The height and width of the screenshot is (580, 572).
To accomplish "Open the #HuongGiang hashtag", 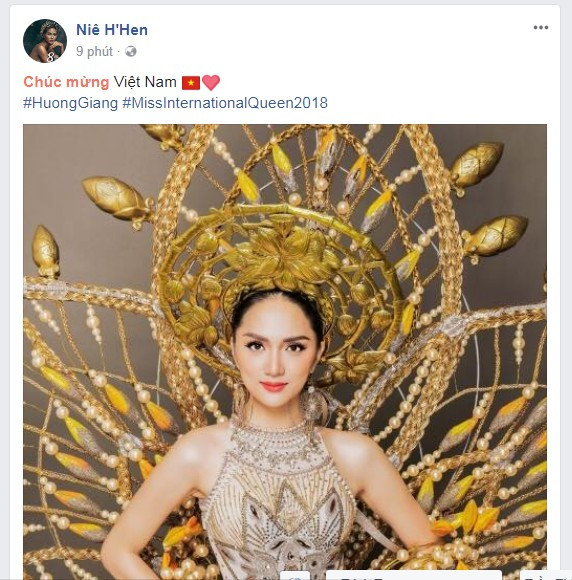I will (x=70, y=103).
